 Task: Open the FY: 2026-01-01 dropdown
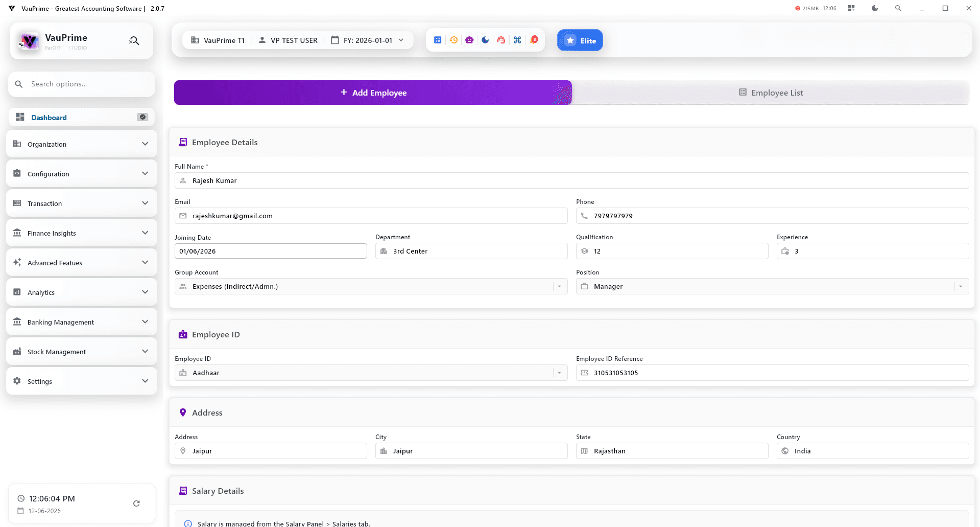(x=367, y=40)
